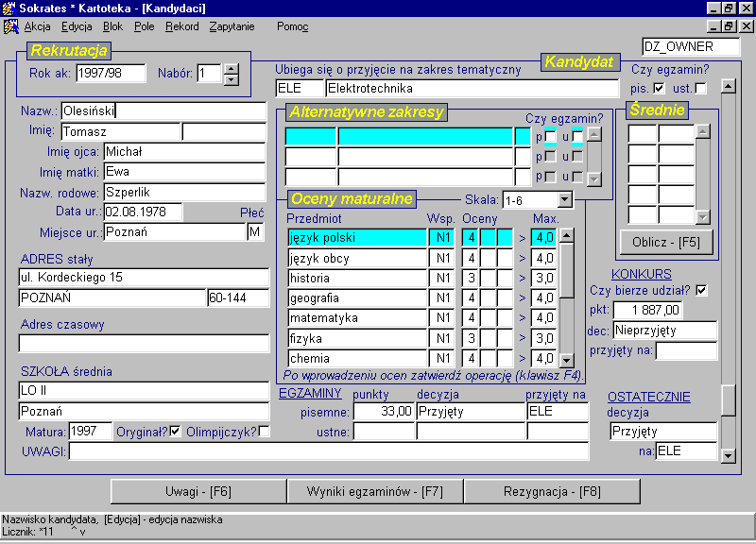
Task: Click the pisemne points field 33,00
Action: [x=384, y=412]
